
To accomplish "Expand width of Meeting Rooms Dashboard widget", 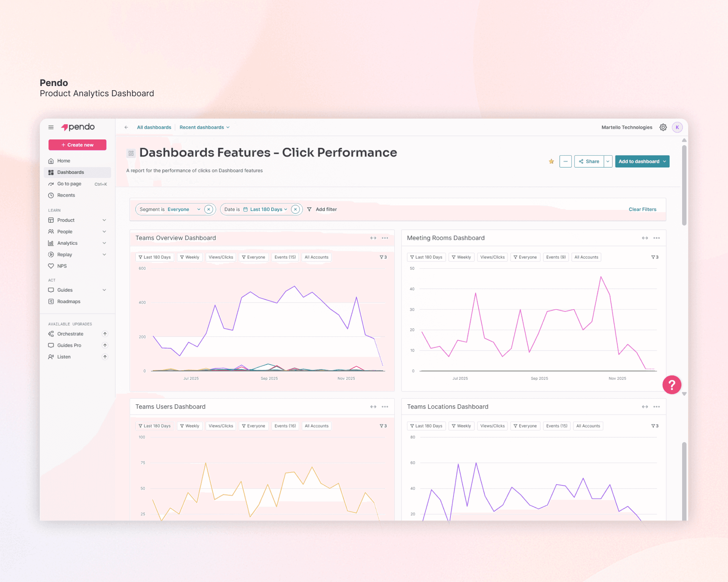I will coord(645,238).
